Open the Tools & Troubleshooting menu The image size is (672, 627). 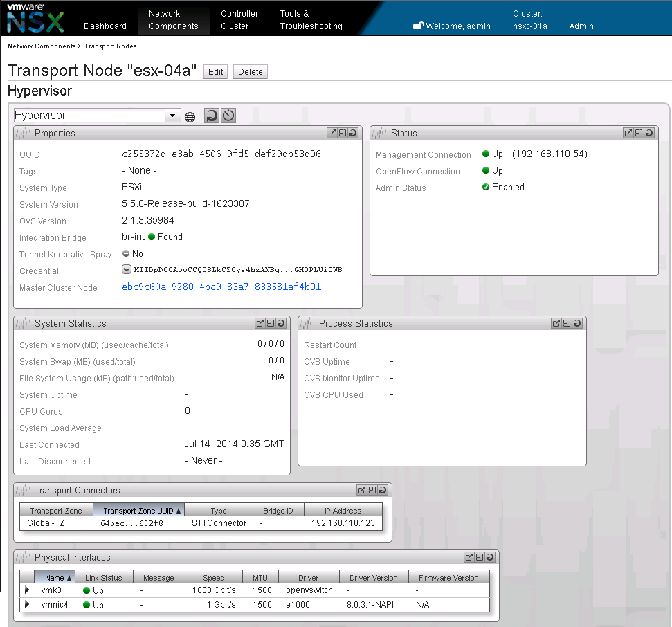point(311,19)
